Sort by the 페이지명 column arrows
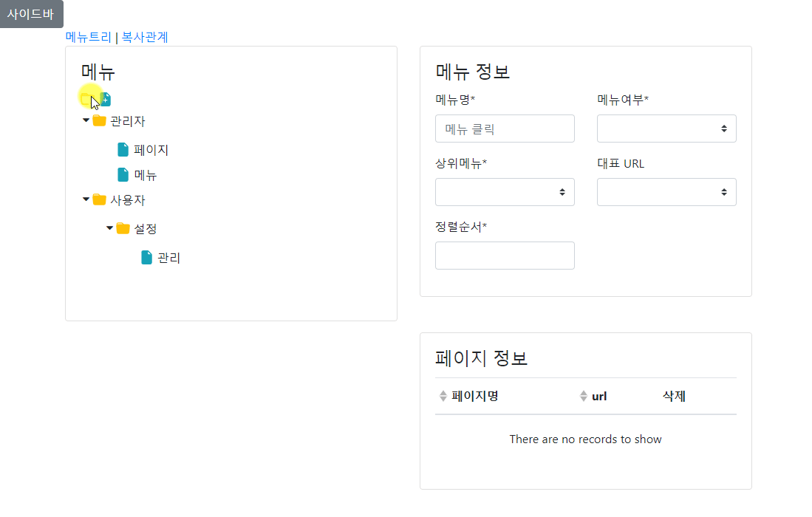Screen dimensions: 812x517 point(443,397)
